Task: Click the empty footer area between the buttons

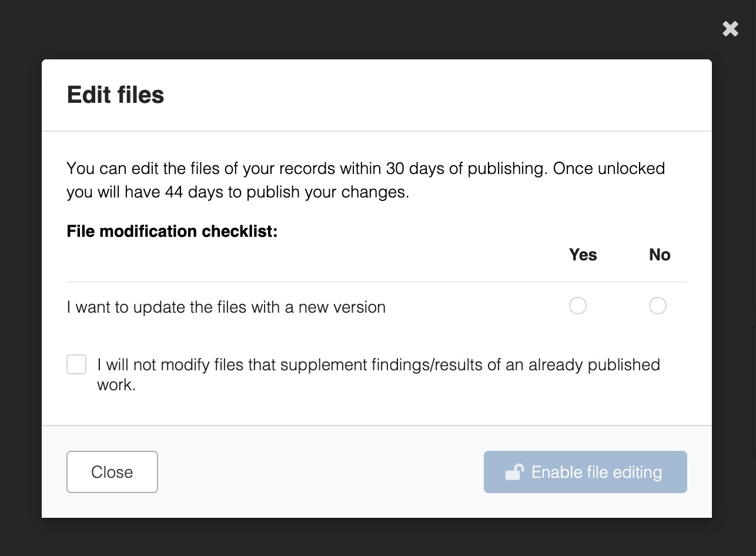Action: pos(320,472)
